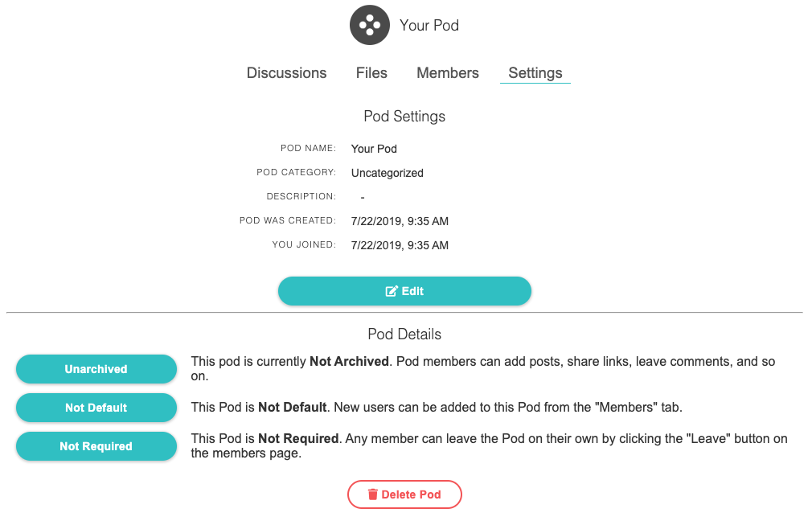Click the pod creation date value
Image resolution: width=812 pixels, height=521 pixels.
pos(400,221)
